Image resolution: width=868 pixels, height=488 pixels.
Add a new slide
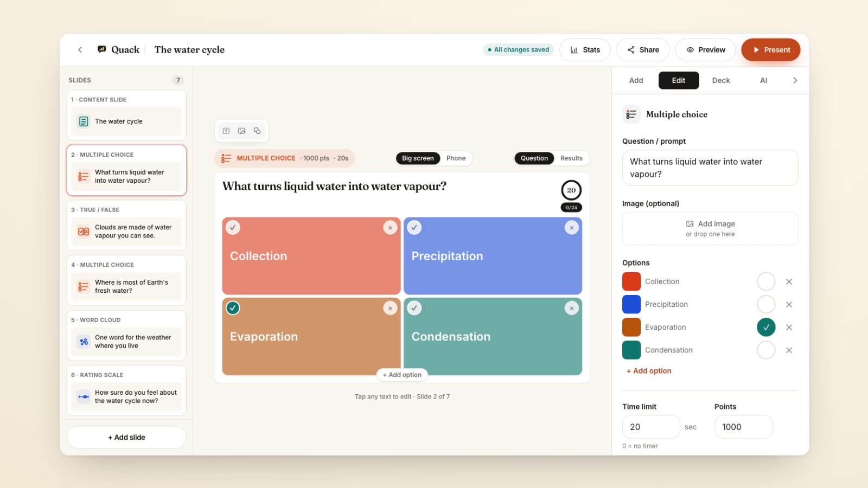click(x=126, y=437)
